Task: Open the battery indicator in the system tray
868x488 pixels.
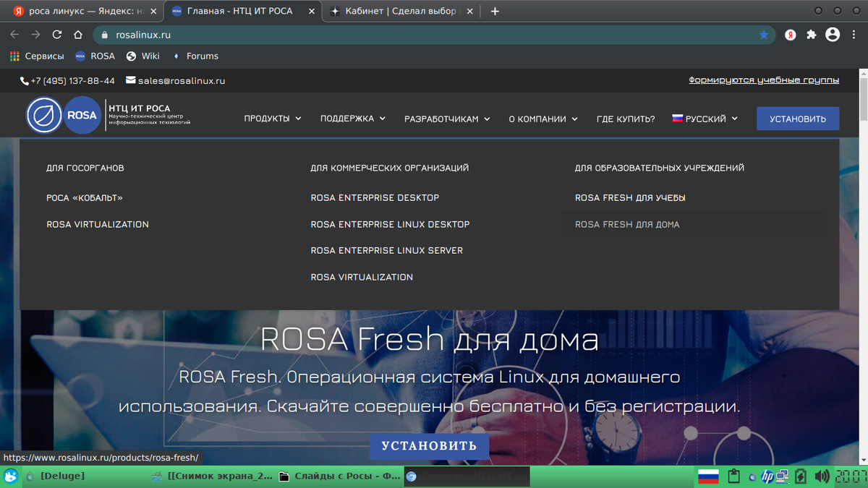Action: pyautogui.click(x=801, y=476)
